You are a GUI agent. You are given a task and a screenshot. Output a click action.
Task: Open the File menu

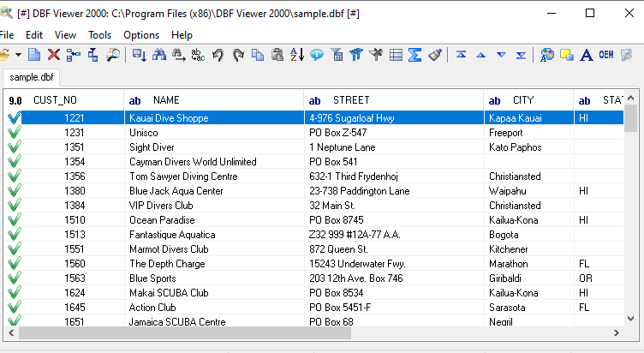[x=7, y=35]
